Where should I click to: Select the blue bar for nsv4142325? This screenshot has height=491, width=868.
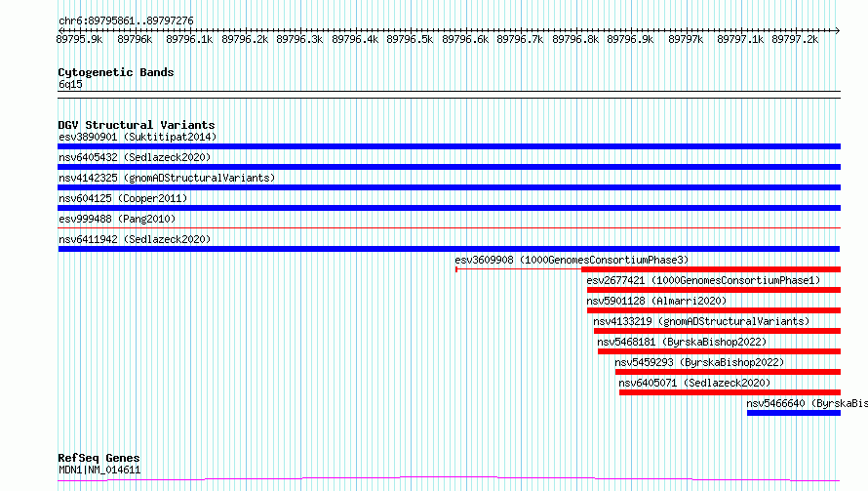[449, 187]
